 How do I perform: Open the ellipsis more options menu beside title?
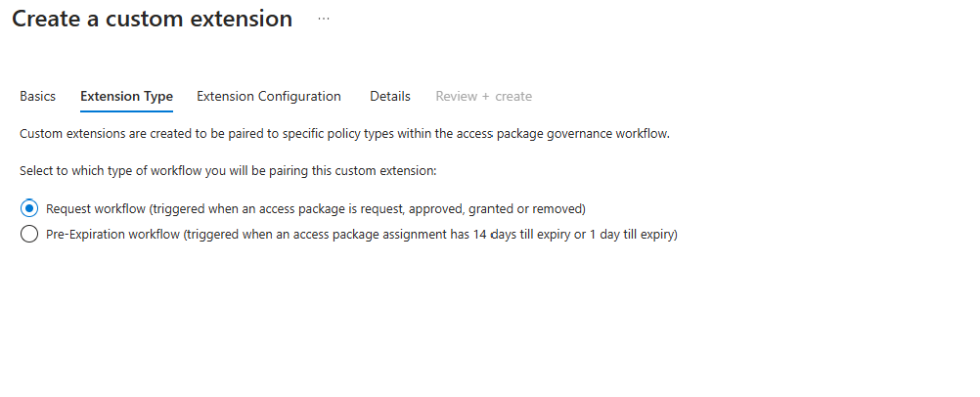coord(323,19)
